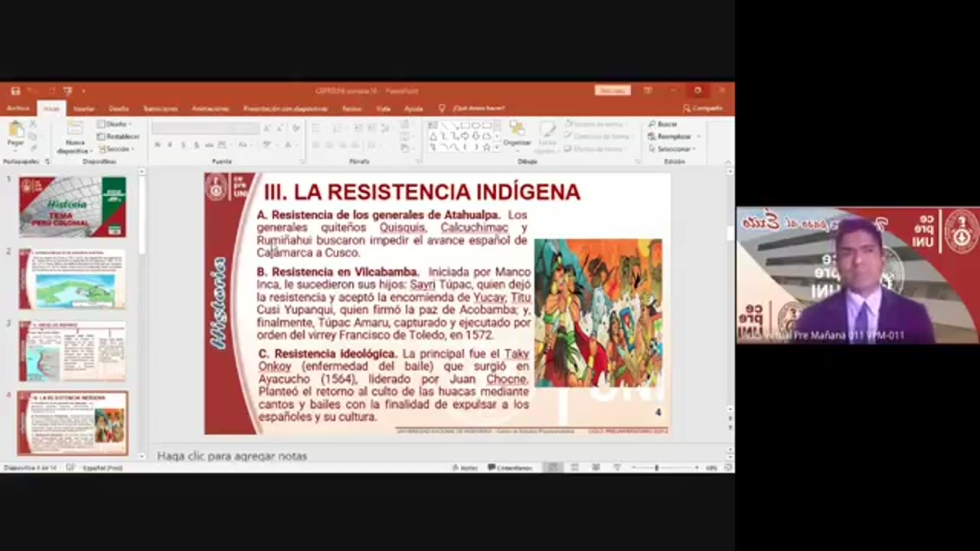Switch to Normal view icon
This screenshot has width=980, height=551.
pyautogui.click(x=552, y=467)
